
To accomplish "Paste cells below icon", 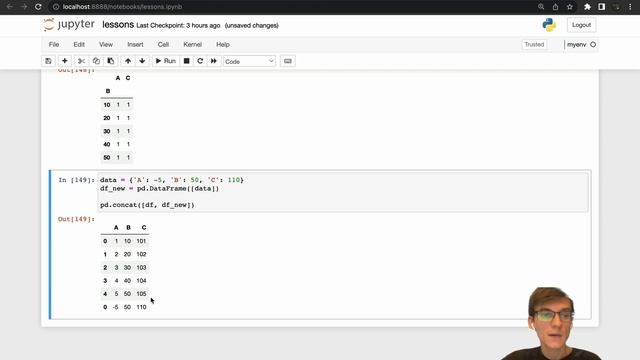I will pos(111,61).
